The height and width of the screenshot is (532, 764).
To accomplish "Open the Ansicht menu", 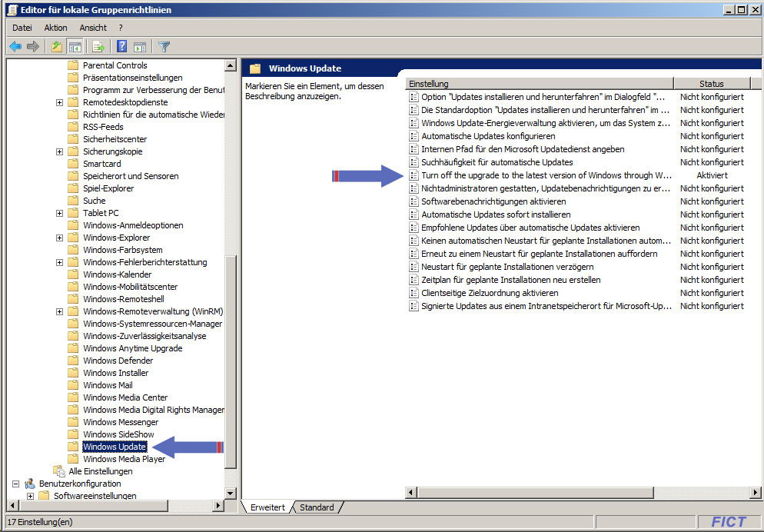I will point(93,28).
